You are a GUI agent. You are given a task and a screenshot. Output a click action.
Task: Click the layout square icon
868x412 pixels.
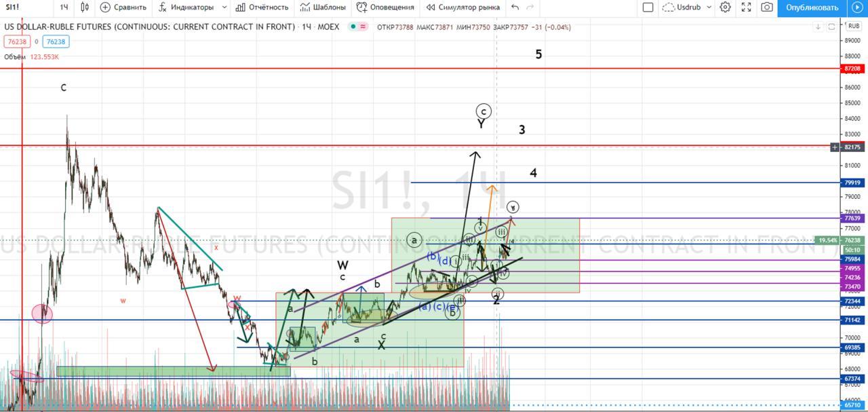coord(648,7)
